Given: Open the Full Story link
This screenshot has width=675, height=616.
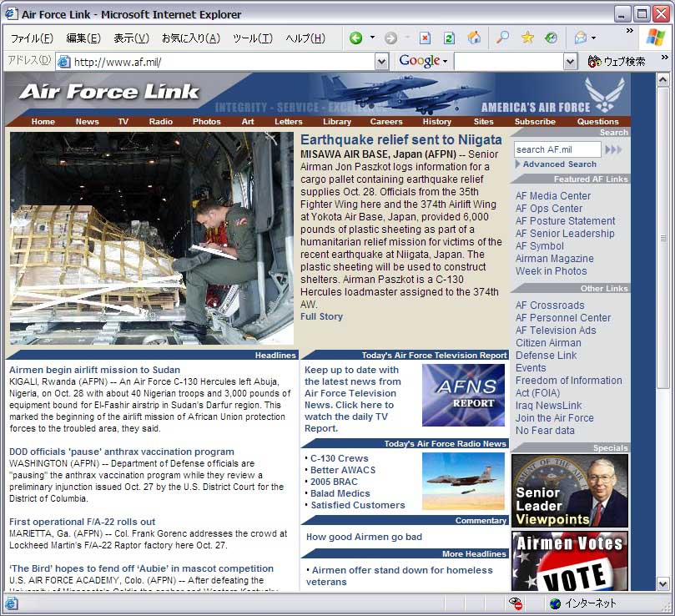Looking at the screenshot, I should point(321,316).
